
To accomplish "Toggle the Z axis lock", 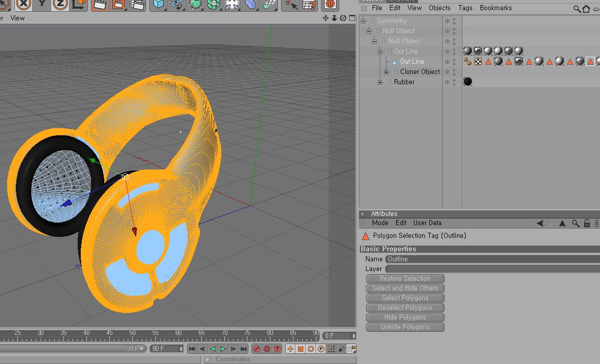I will pos(60,5).
